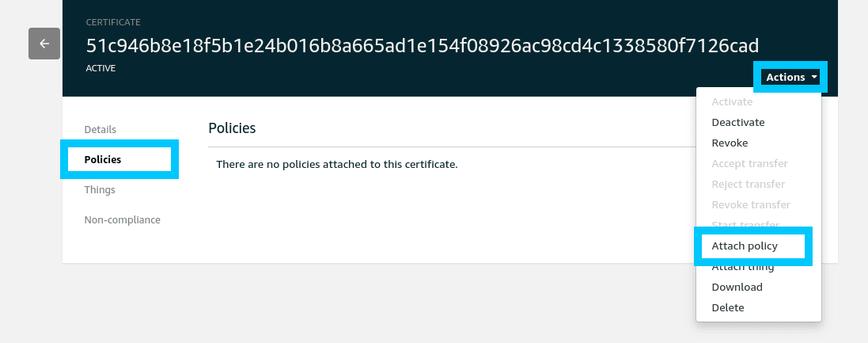
Task: Click Delete in the Actions menu
Action: (x=728, y=308)
